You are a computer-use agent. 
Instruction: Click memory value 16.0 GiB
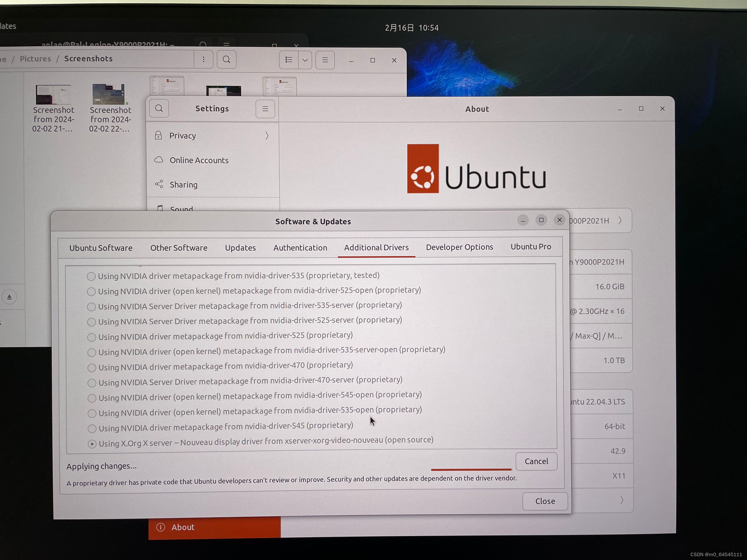[x=609, y=286]
